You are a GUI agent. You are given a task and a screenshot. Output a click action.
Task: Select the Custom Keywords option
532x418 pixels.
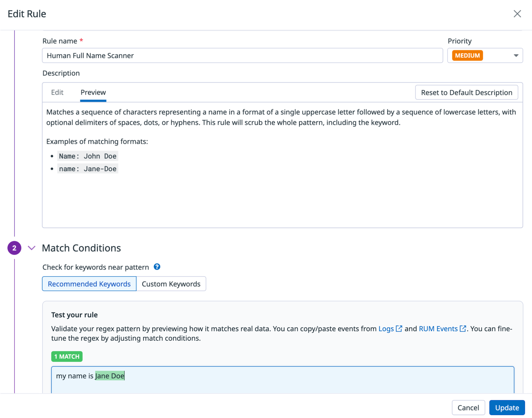coord(171,284)
